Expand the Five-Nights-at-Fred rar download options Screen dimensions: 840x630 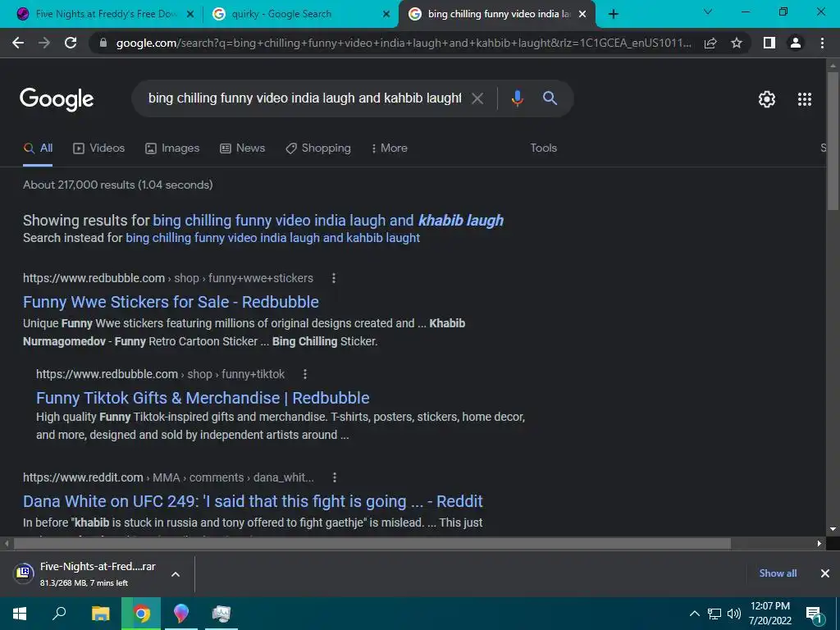176,574
